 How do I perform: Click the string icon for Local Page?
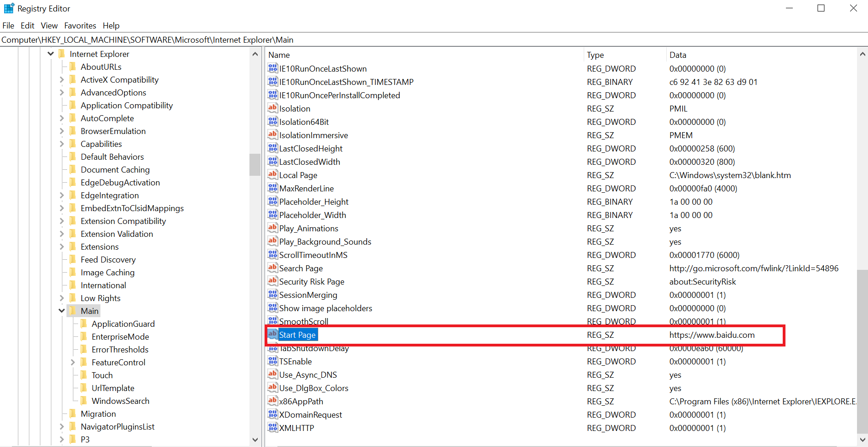(273, 175)
